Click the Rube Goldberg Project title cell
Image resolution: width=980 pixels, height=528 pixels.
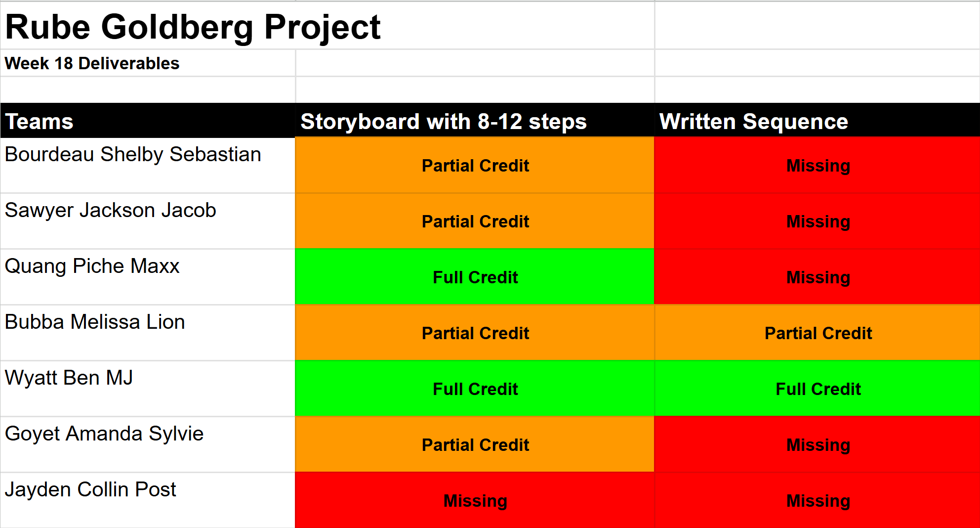tap(193, 27)
